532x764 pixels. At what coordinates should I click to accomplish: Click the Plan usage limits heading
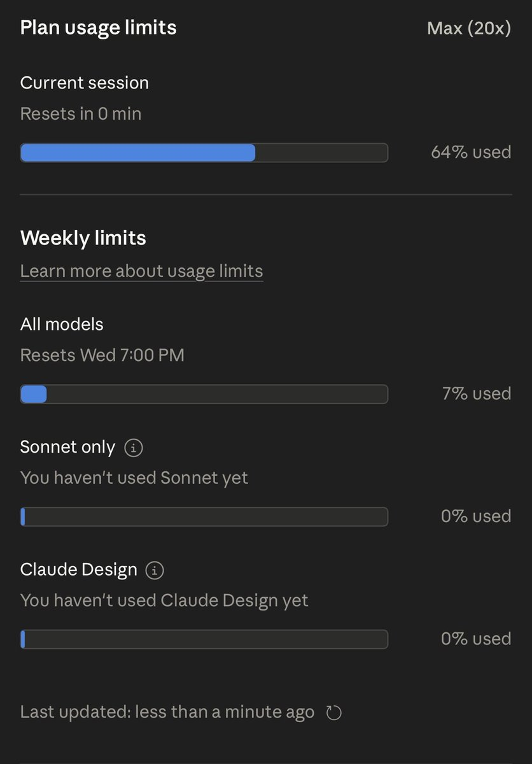99,28
